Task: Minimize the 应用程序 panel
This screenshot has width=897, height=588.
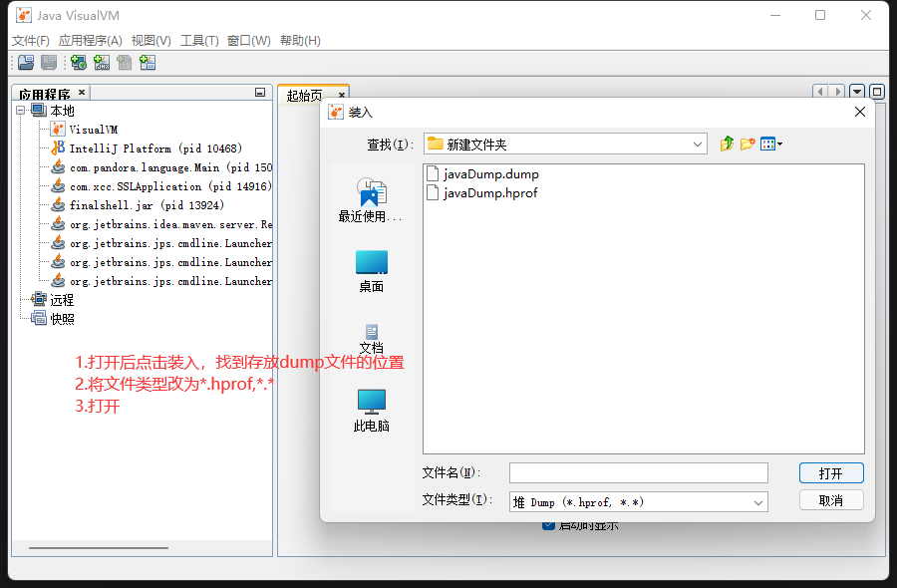Action: coord(260,92)
